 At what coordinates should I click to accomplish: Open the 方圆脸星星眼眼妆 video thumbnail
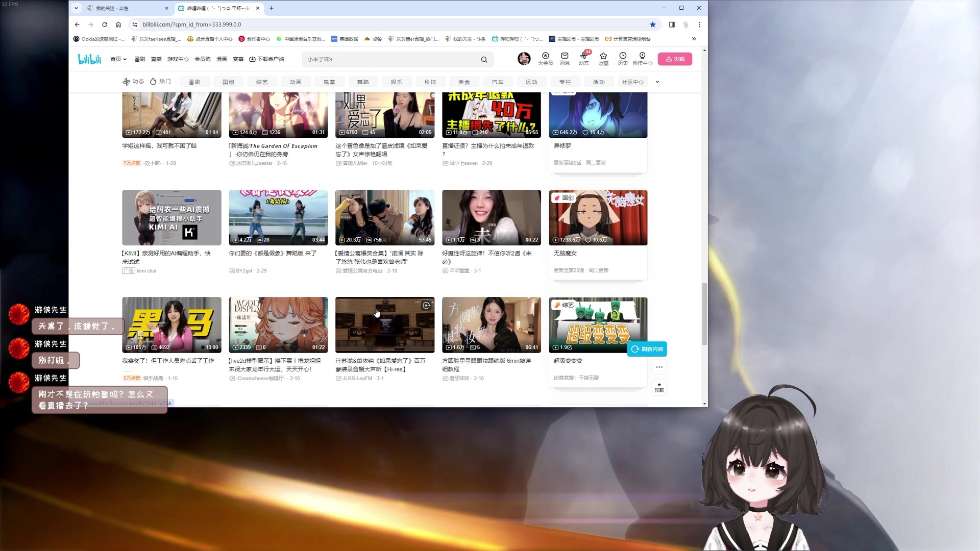[492, 325]
